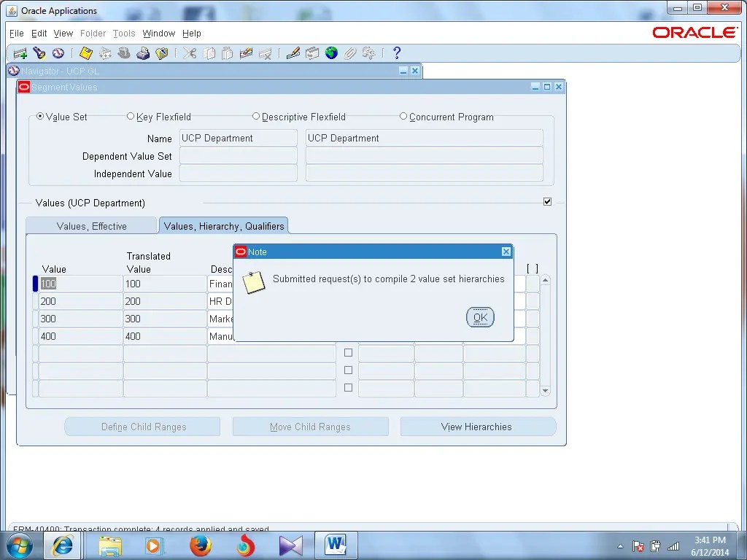Click the New record toolbar icon

[x=20, y=53]
